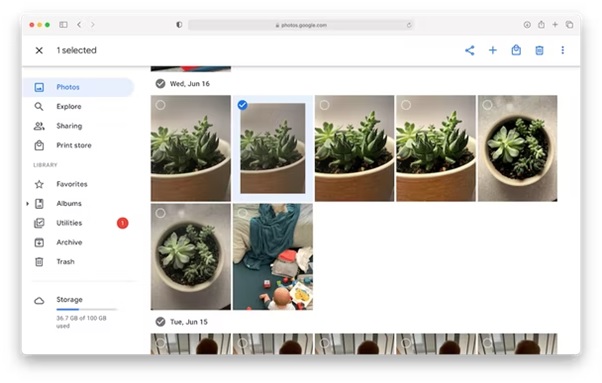Viewport: 602px width, 383px height.
Task: Go forward in Safari
Action: 93,25
